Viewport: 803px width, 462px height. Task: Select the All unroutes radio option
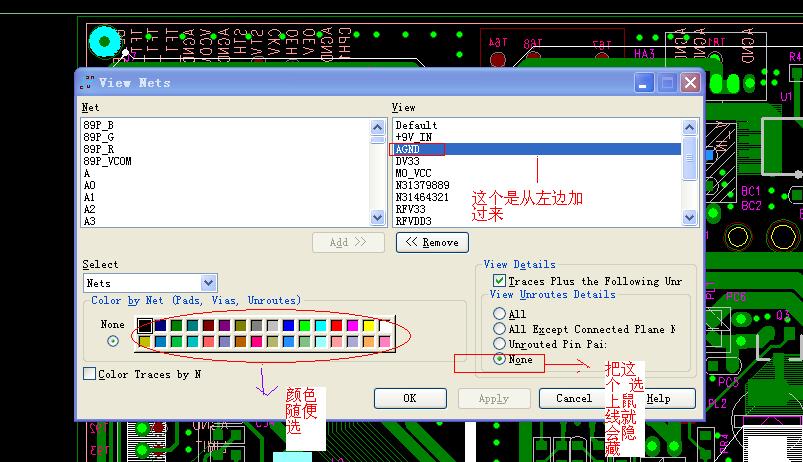(499, 313)
